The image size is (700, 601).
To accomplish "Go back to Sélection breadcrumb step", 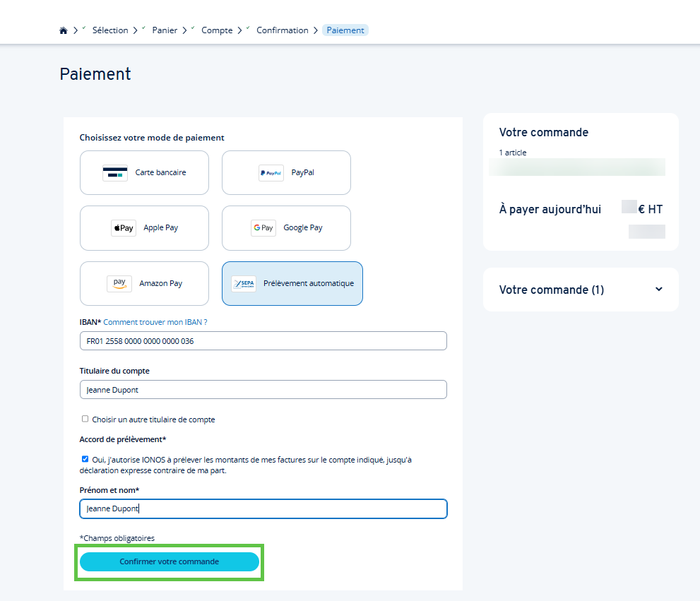I will point(110,30).
